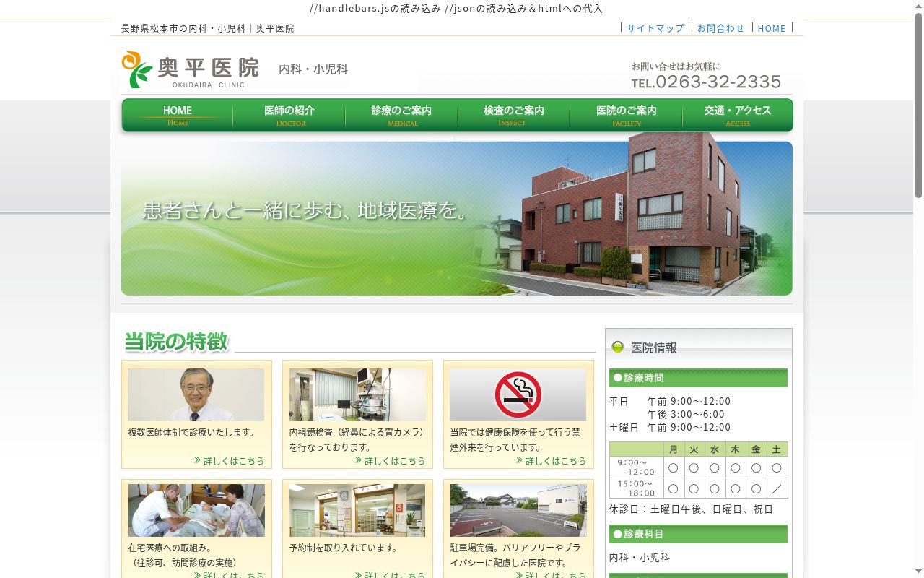Click the 内科・小児科 text in sidebar
The image size is (924, 578).
tap(640, 558)
